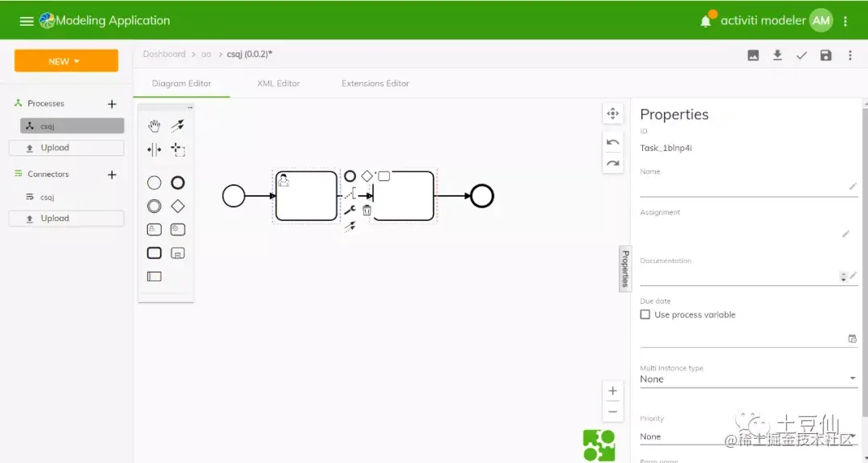Select sub-process shape from palette
Image resolution: width=868 pixels, height=463 pixels.
178,253
